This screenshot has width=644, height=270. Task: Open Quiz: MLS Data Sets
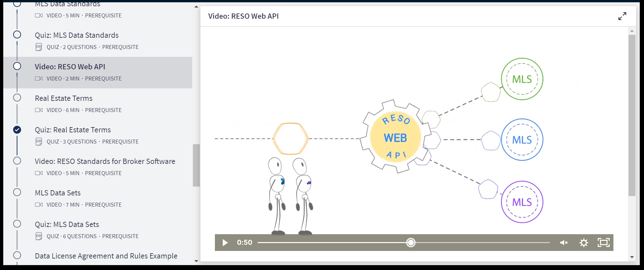[67, 224]
